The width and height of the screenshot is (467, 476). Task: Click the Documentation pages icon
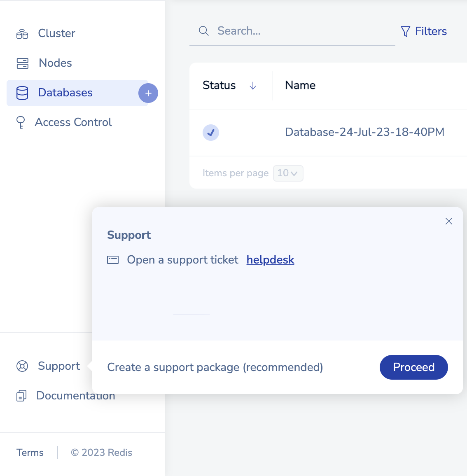click(x=21, y=396)
